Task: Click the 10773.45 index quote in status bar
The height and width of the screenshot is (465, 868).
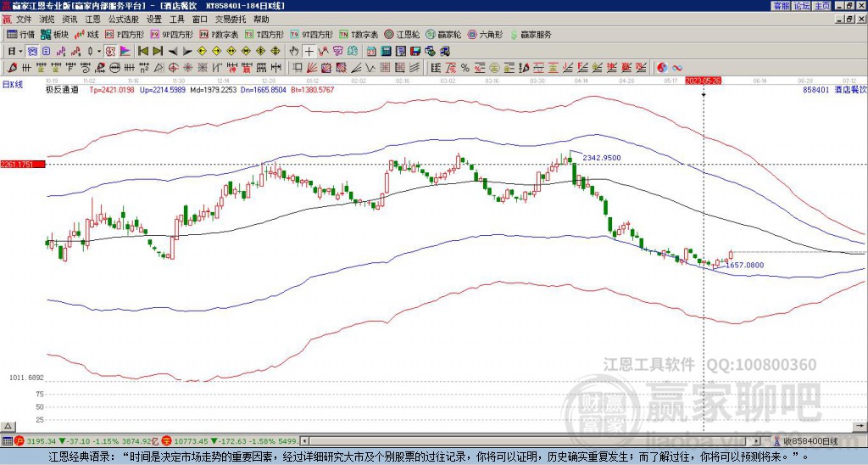Action: pyautogui.click(x=191, y=441)
